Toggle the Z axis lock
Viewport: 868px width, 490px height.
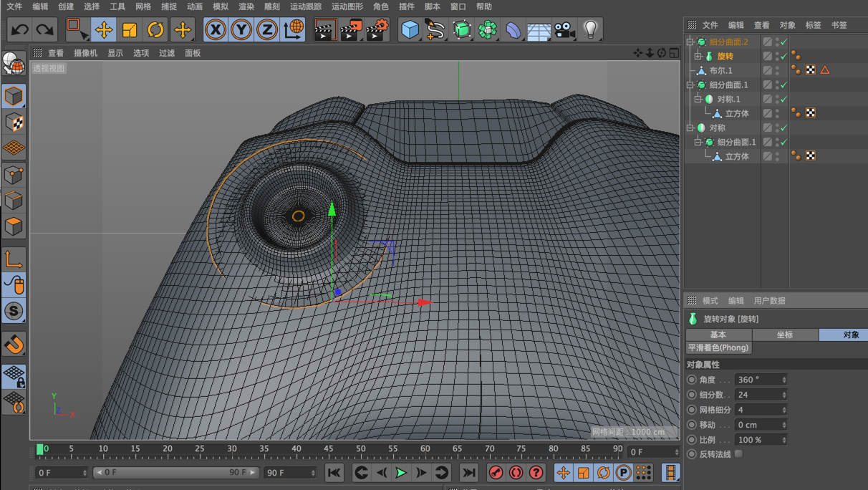click(x=267, y=29)
